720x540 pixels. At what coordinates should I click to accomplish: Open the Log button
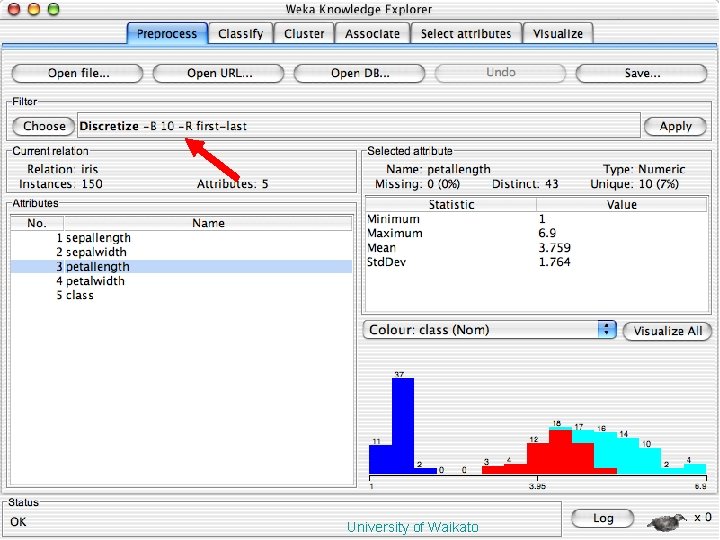pyautogui.click(x=603, y=518)
